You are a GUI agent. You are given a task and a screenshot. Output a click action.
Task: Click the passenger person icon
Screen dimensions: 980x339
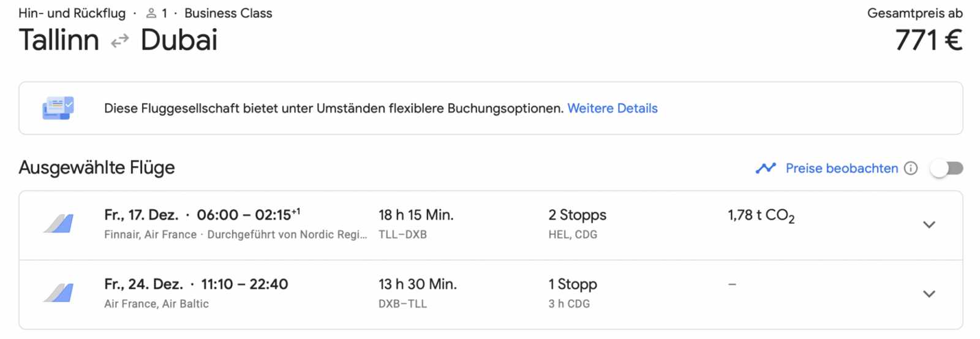coord(151,13)
